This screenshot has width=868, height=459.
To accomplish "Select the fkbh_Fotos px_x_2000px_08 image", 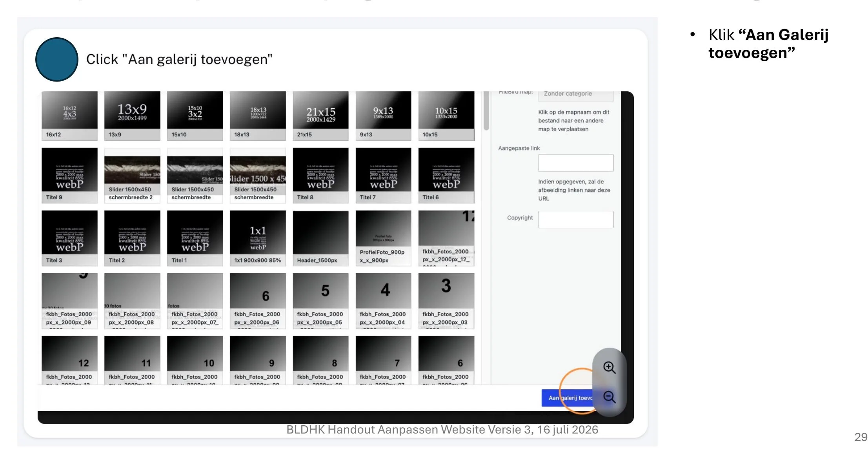I will 132,301.
